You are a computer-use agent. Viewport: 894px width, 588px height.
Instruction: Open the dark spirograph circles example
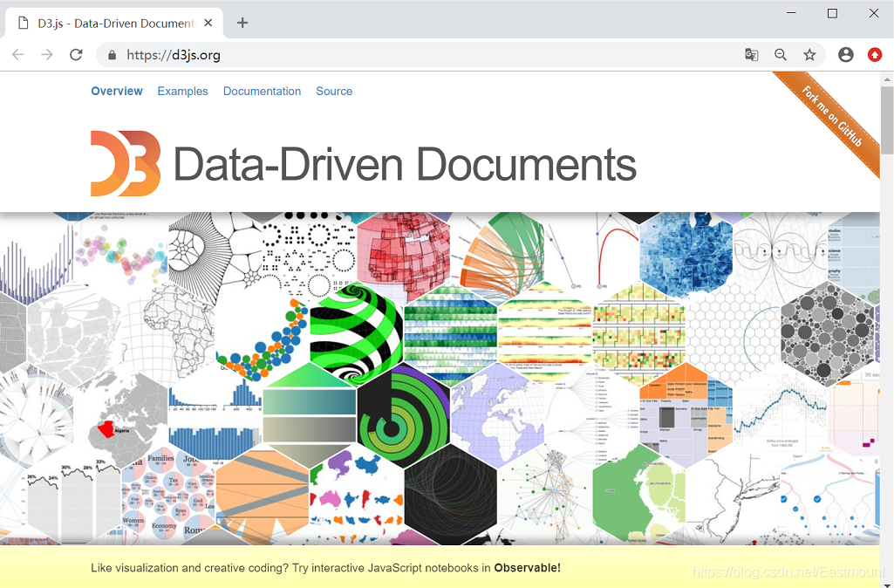[x=450, y=495]
